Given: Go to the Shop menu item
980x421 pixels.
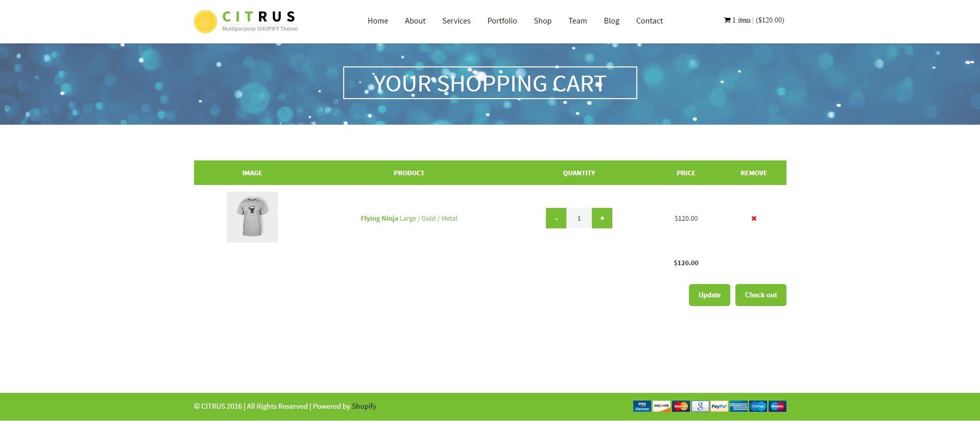Looking at the screenshot, I should pos(543,21).
